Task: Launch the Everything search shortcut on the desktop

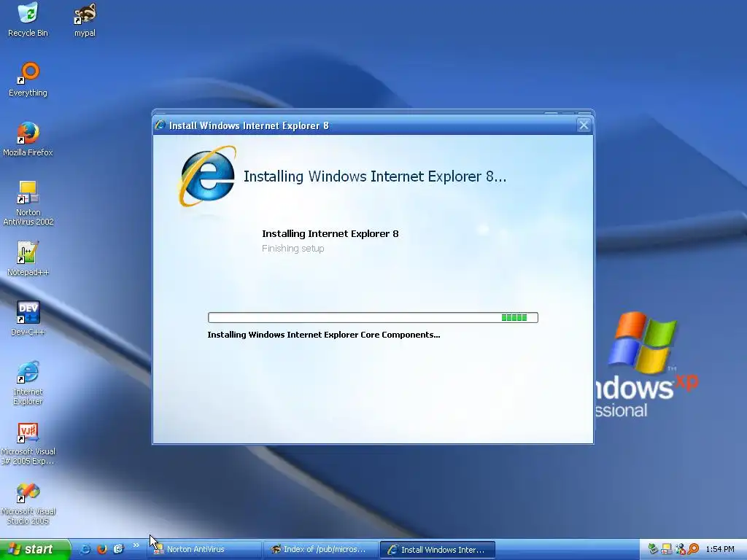Action: click(28, 79)
